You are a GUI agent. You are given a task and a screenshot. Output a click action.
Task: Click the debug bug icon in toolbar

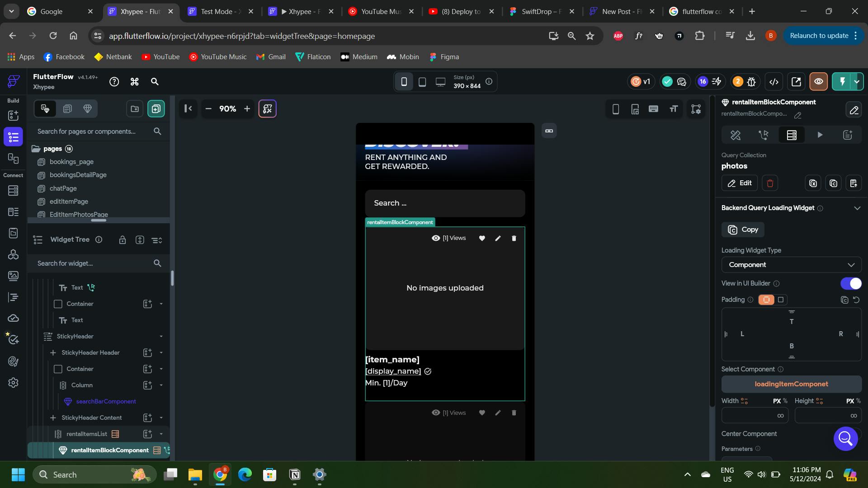[751, 82]
